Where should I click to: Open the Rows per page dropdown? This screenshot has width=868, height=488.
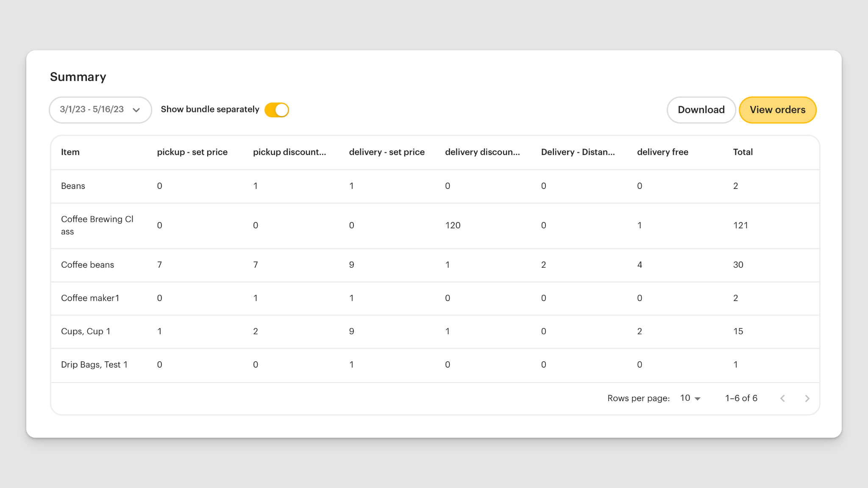coord(690,398)
